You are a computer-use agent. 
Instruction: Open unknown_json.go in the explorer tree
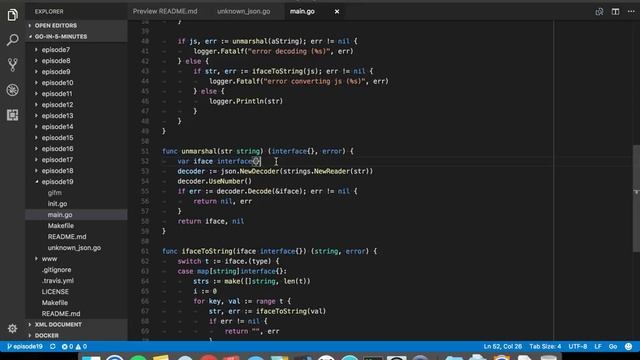coord(74,248)
